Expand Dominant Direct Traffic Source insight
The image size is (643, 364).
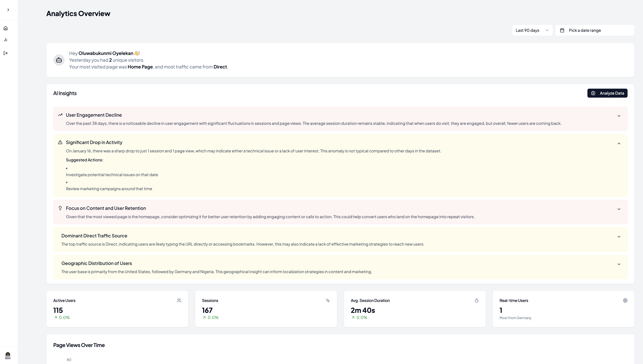(619, 237)
